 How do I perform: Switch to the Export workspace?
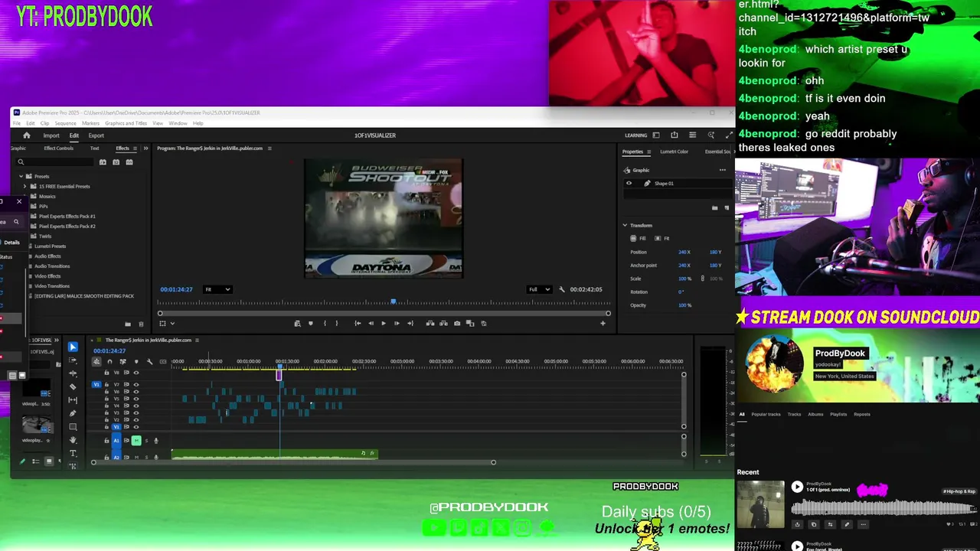coord(96,135)
